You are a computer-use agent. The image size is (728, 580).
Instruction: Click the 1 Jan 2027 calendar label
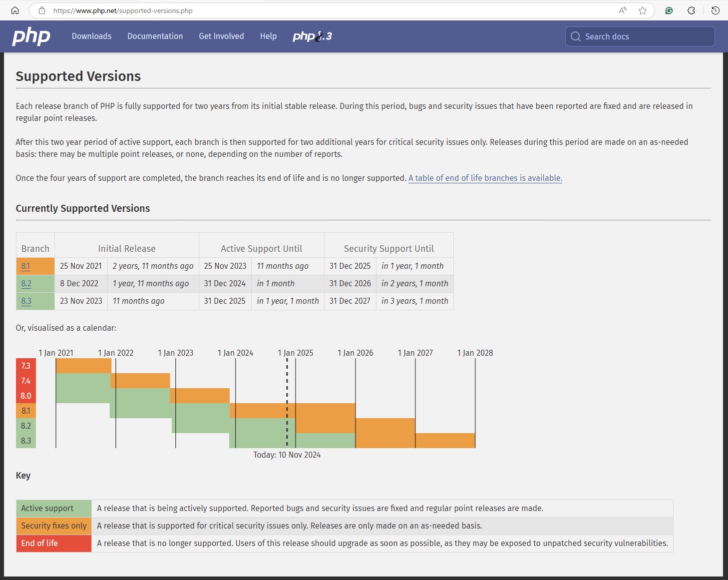(x=415, y=353)
